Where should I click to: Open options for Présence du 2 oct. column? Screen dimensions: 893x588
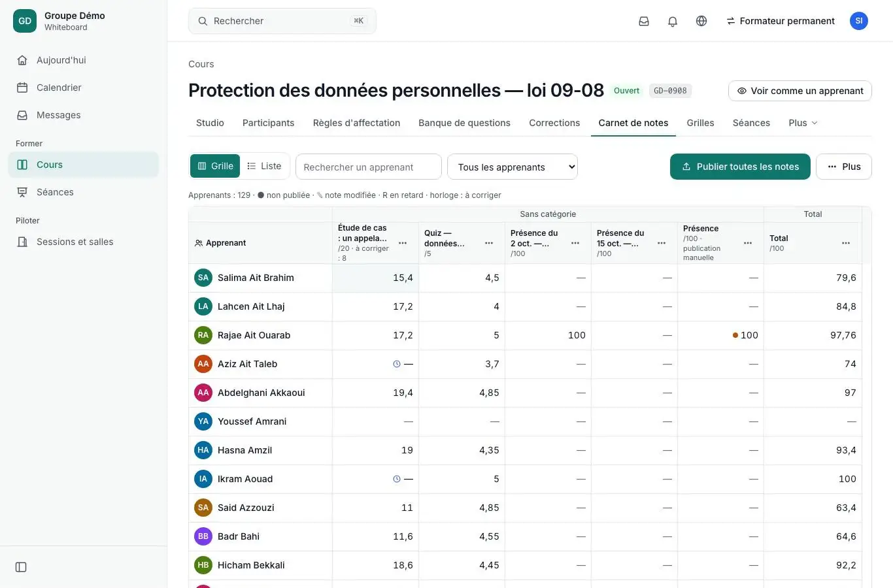(575, 243)
